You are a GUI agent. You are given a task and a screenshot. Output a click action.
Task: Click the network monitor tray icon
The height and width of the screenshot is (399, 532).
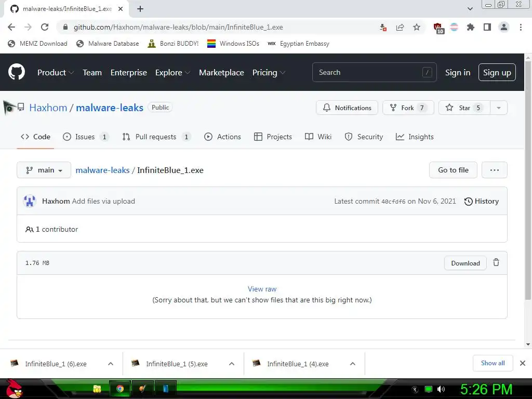pos(429,389)
